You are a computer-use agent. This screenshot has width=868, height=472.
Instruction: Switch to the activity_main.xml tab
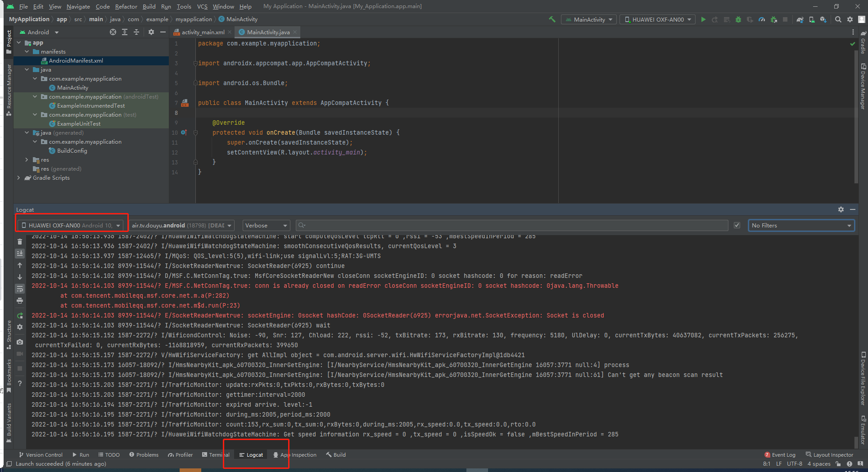pos(202,32)
